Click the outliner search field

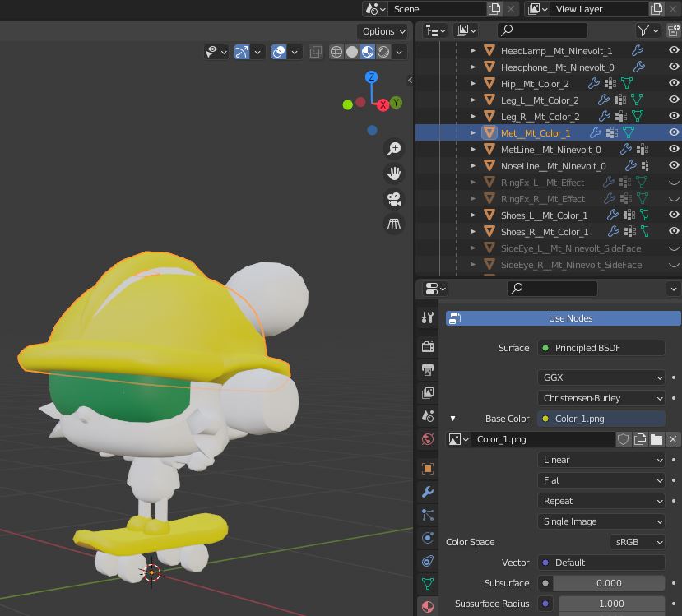542,30
